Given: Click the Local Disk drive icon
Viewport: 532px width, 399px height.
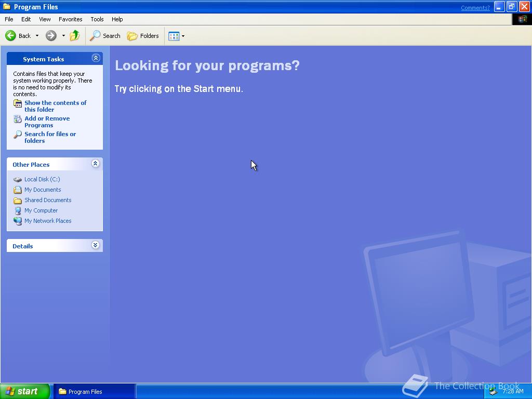Looking at the screenshot, I should tap(18, 179).
